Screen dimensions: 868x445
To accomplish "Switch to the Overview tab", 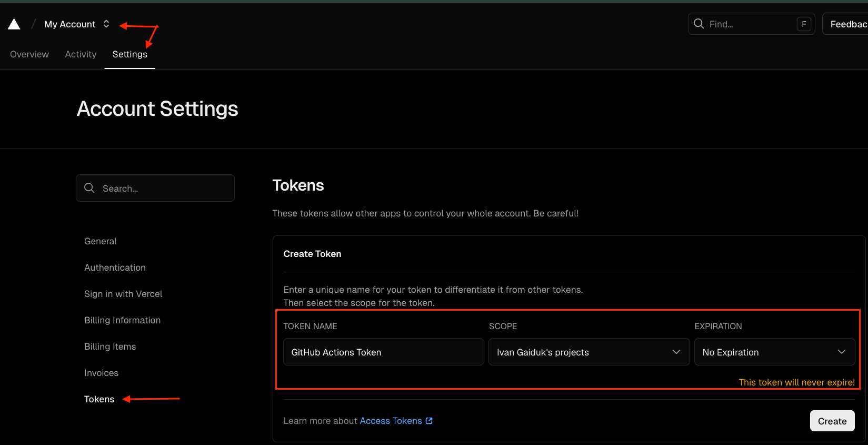I will [29, 54].
